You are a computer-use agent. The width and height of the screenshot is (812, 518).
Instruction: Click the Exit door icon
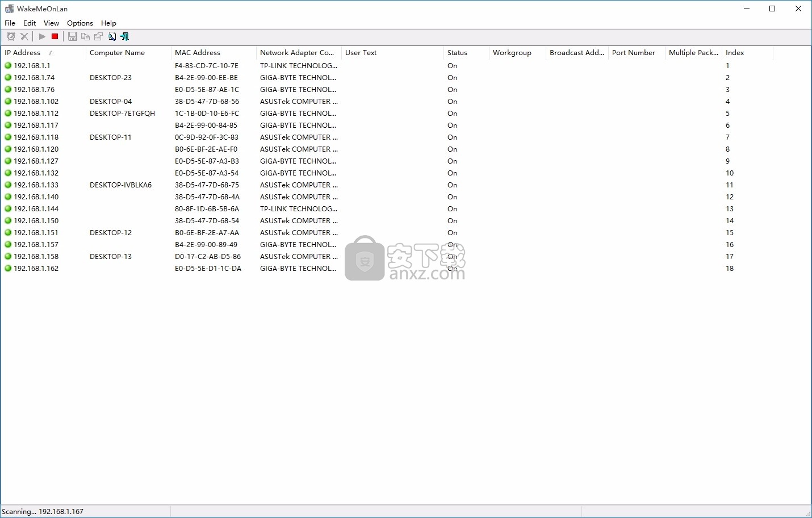(x=125, y=36)
